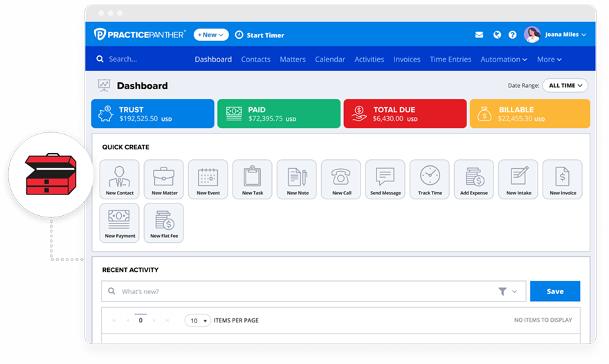Expand the +New dropdown button

(209, 35)
